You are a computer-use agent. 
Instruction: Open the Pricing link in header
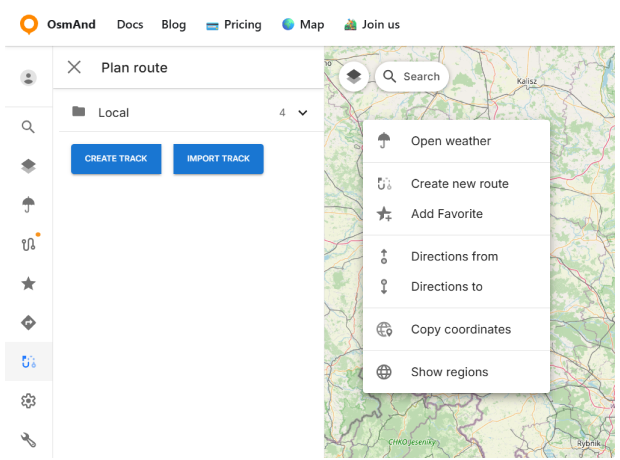[x=233, y=24]
